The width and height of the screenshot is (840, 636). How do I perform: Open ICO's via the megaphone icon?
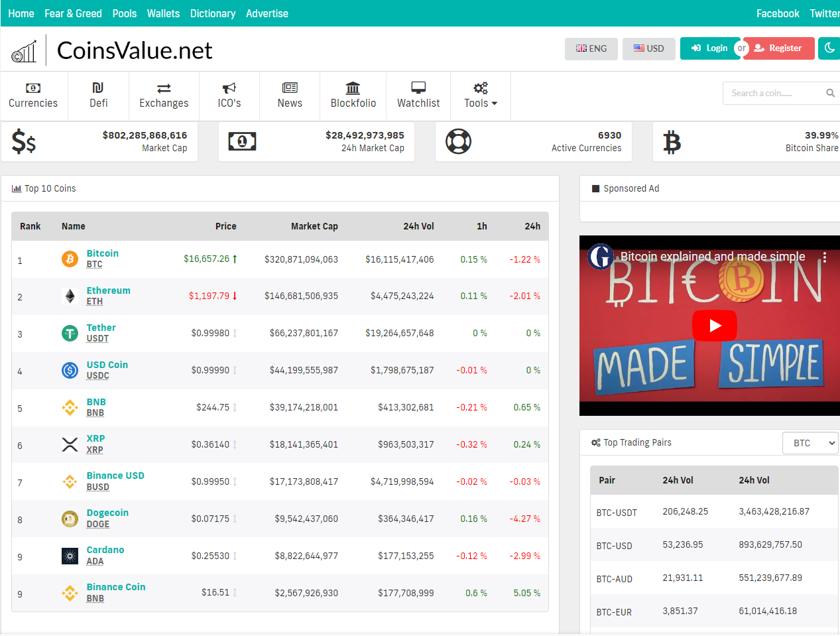(x=229, y=88)
